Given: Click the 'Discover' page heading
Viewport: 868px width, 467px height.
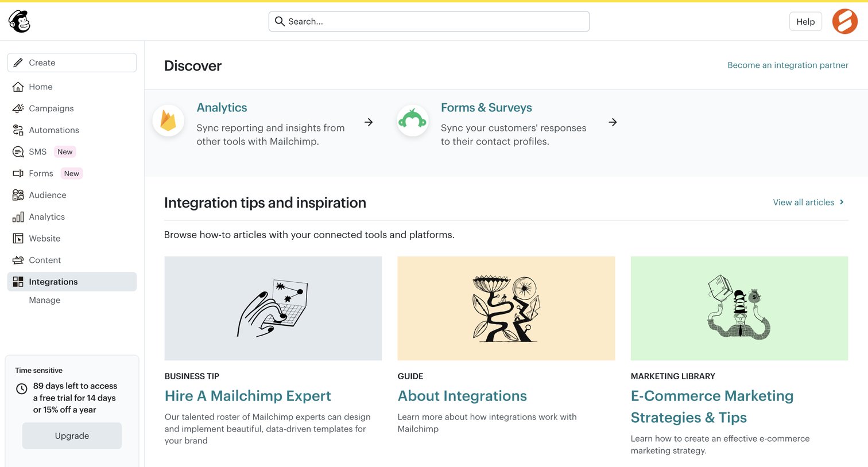Looking at the screenshot, I should [193, 65].
